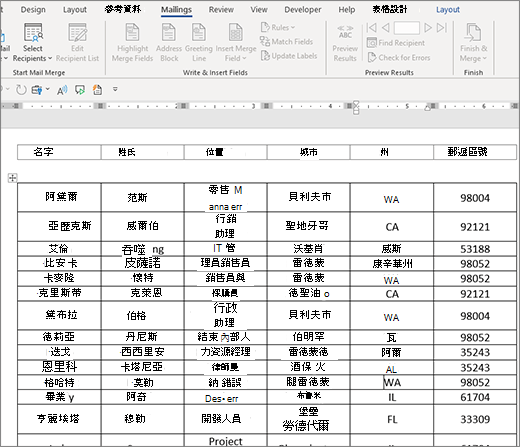
Task: Click cell 聖地牙哥
Action: point(308,226)
